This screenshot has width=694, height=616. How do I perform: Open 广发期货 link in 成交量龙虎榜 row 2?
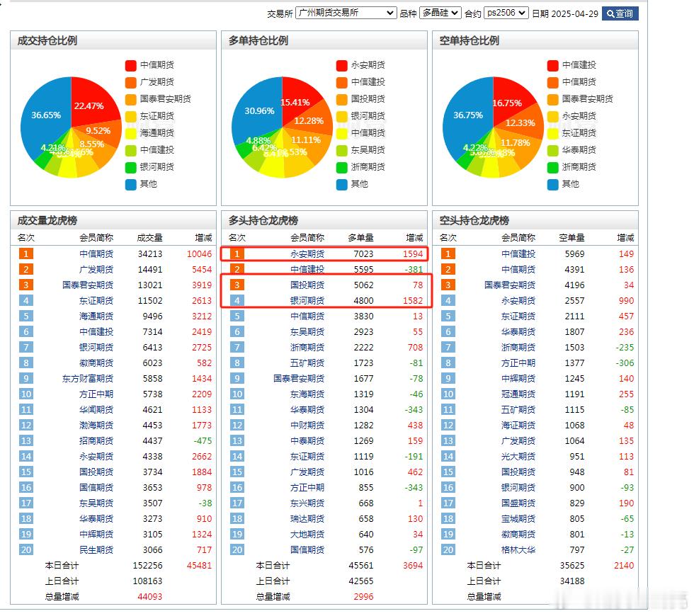tap(96, 270)
